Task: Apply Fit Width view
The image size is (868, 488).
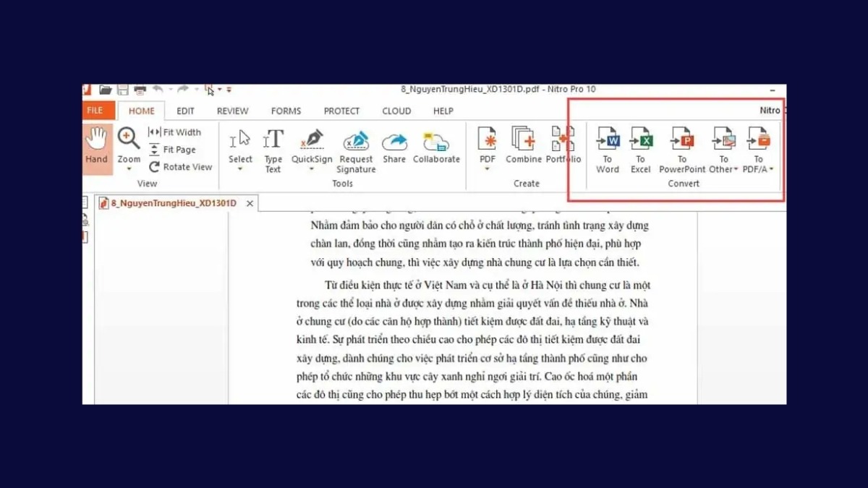Action: click(x=175, y=132)
